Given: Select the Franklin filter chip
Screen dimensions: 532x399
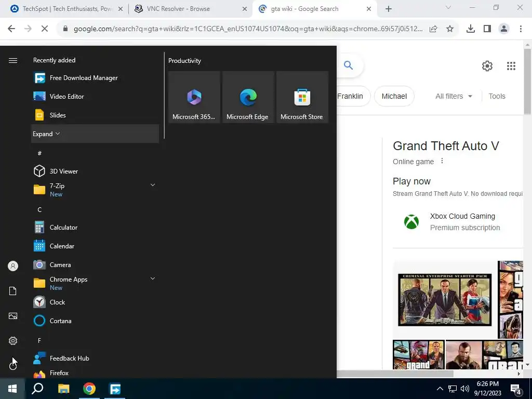Looking at the screenshot, I should 353,96.
